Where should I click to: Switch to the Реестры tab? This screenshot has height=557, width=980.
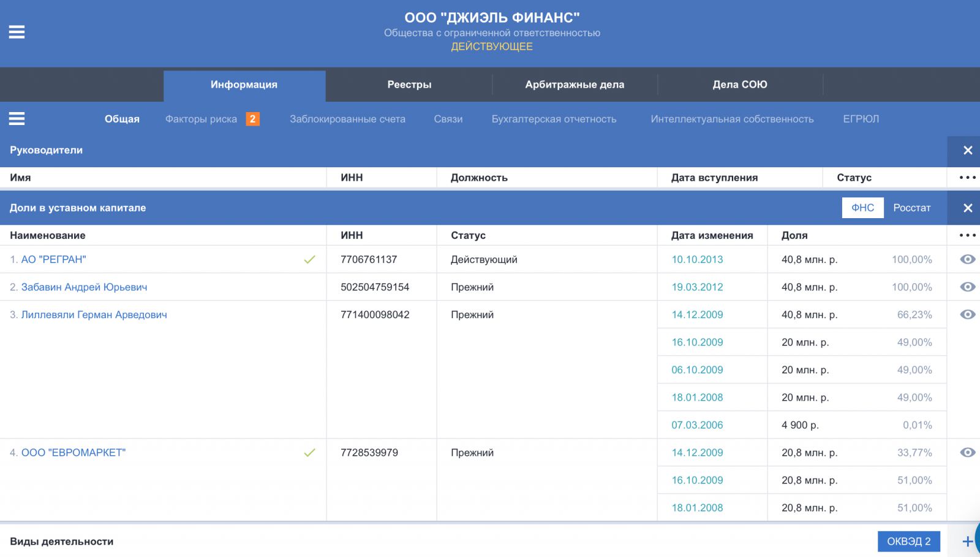click(409, 85)
